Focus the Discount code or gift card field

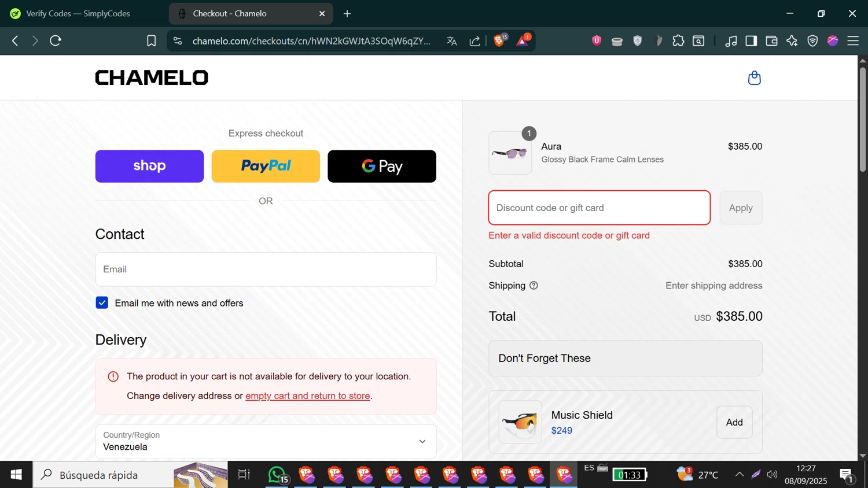(x=599, y=208)
